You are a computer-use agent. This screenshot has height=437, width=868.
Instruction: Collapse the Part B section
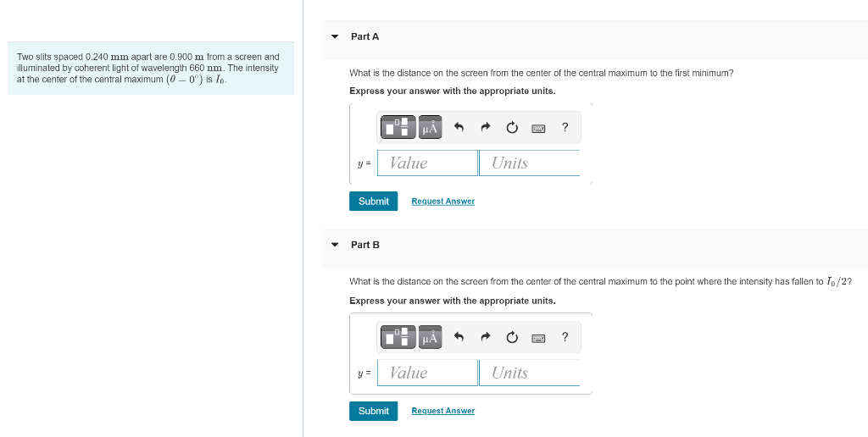point(334,245)
